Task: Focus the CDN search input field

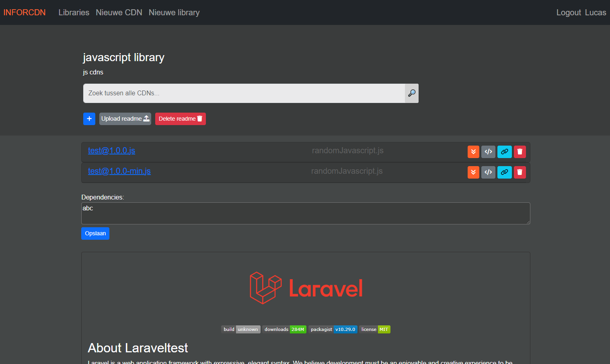Action: [244, 93]
